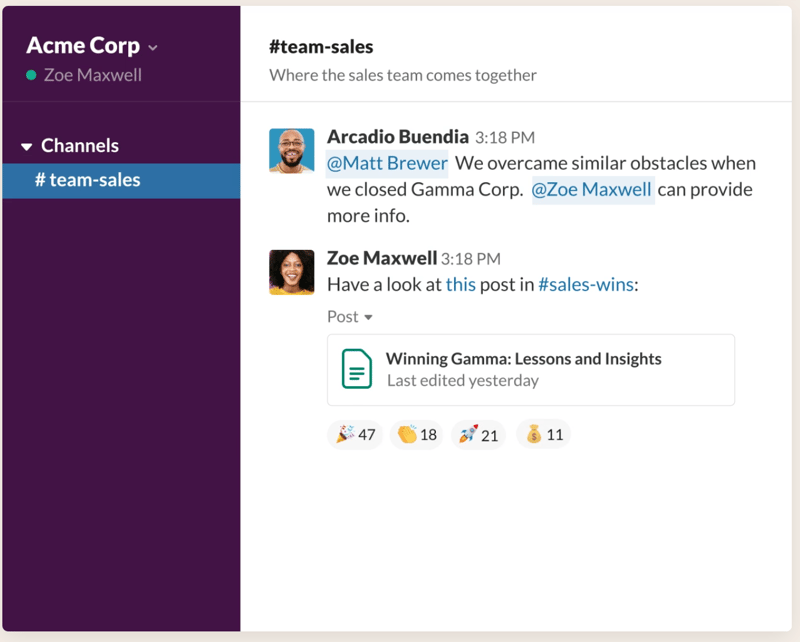Open the "this" post link
This screenshot has width=800, height=642.
point(461,285)
